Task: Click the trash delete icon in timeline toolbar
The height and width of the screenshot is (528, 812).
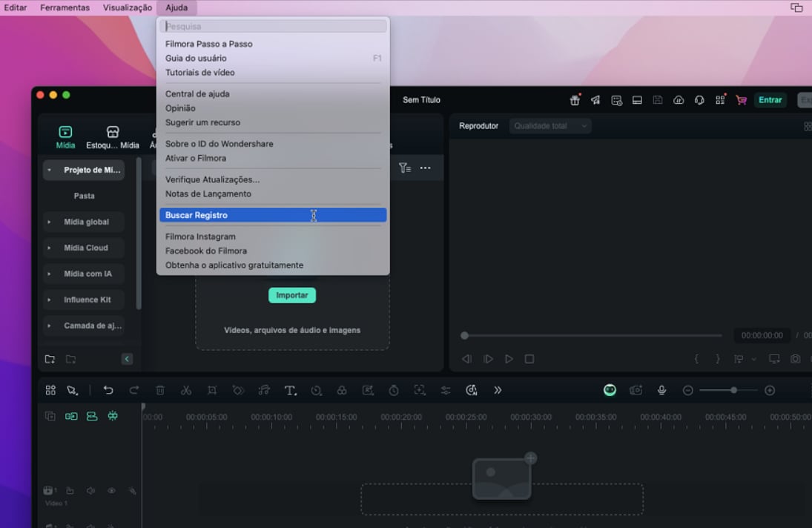Action: pos(160,390)
